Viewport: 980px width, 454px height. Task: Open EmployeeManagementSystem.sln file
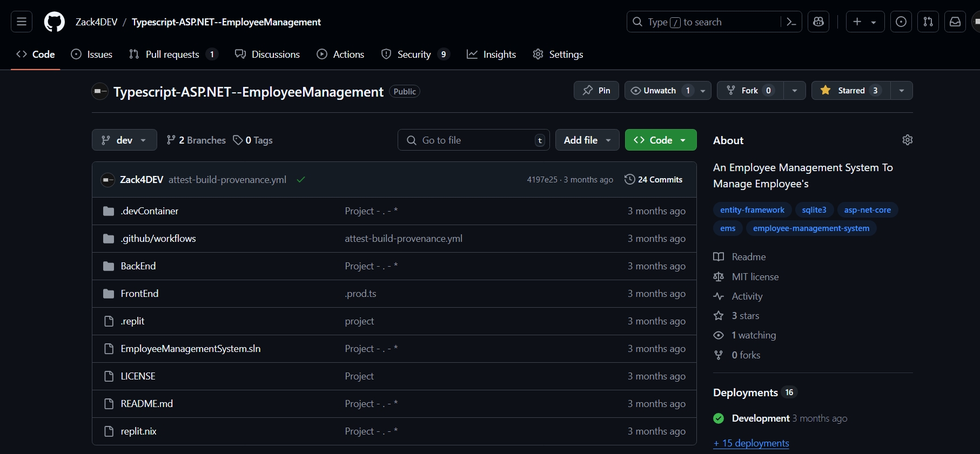click(x=191, y=349)
